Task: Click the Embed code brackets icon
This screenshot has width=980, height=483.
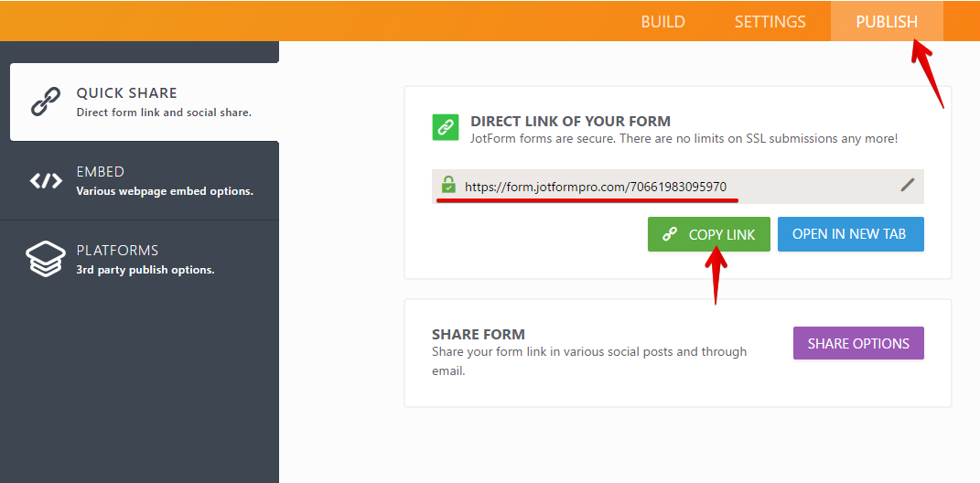Action: (46, 180)
